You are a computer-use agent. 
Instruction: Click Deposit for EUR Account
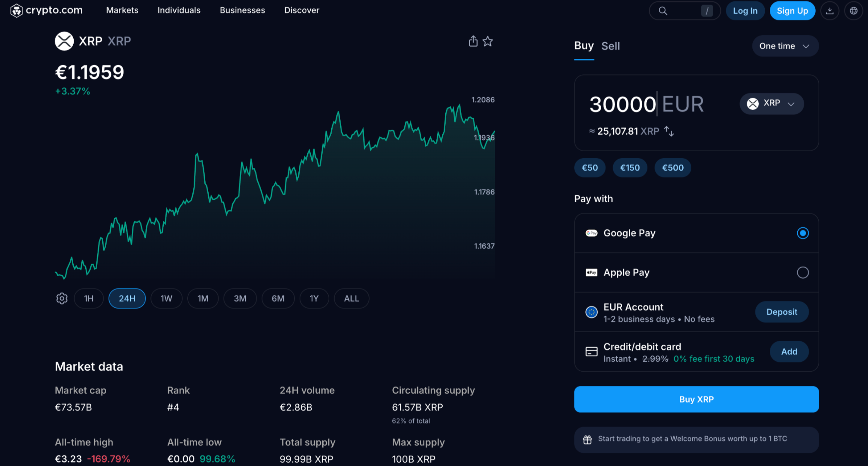pyautogui.click(x=782, y=312)
